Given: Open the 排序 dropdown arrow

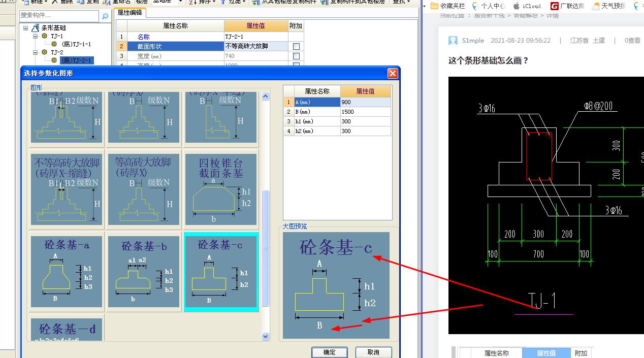Looking at the screenshot, I should 213,2.
